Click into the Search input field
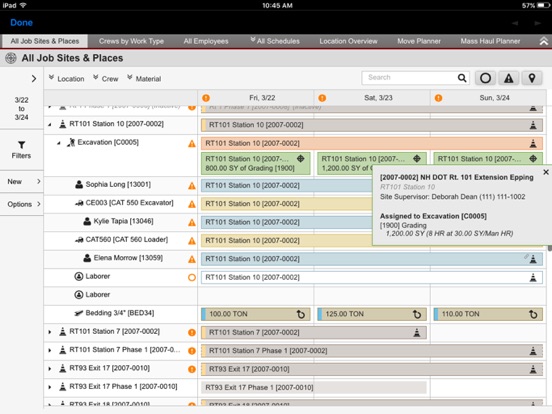Viewport: 552px width, 414px height. point(410,77)
